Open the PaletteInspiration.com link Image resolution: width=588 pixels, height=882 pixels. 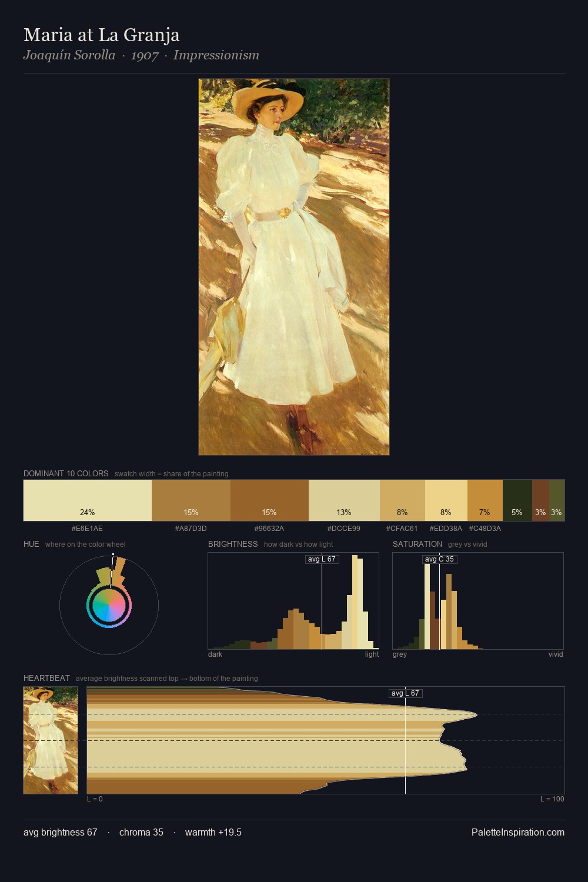[x=518, y=832]
